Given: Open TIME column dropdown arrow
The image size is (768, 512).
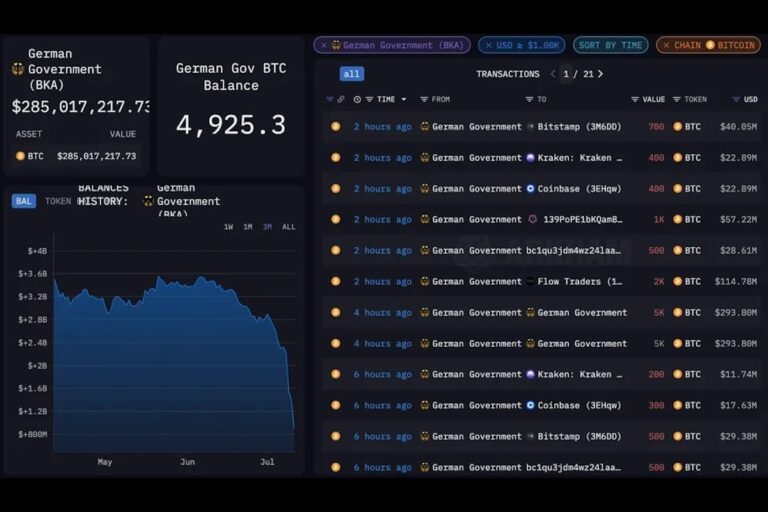Looking at the screenshot, I should pos(404,99).
